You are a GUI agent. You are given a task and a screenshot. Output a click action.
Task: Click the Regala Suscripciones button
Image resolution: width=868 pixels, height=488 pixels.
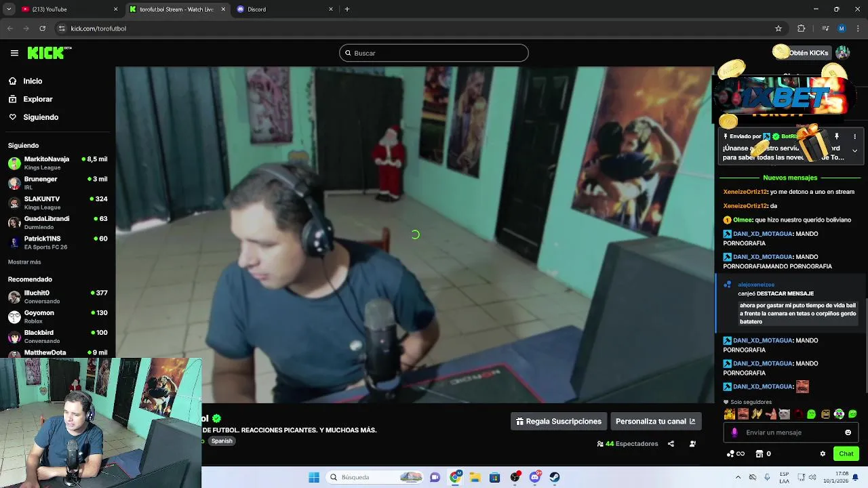559,422
